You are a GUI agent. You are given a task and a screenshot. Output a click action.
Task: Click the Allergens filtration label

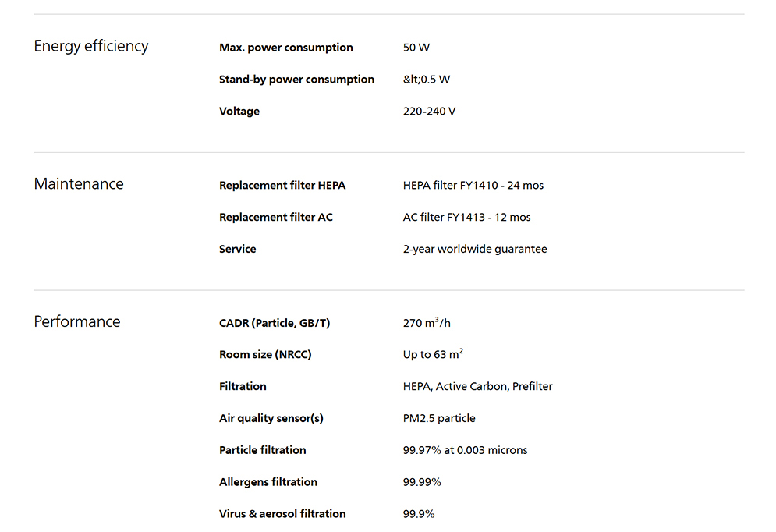point(268,482)
